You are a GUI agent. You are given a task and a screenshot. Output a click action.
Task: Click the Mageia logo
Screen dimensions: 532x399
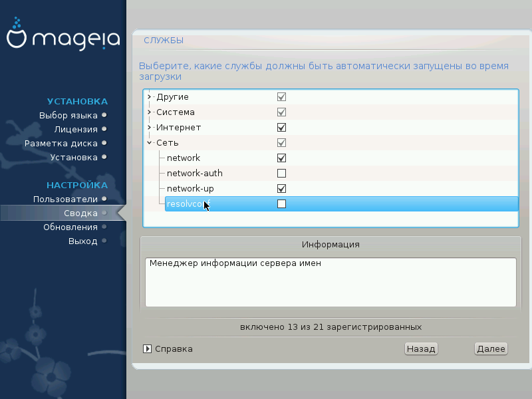[63, 34]
